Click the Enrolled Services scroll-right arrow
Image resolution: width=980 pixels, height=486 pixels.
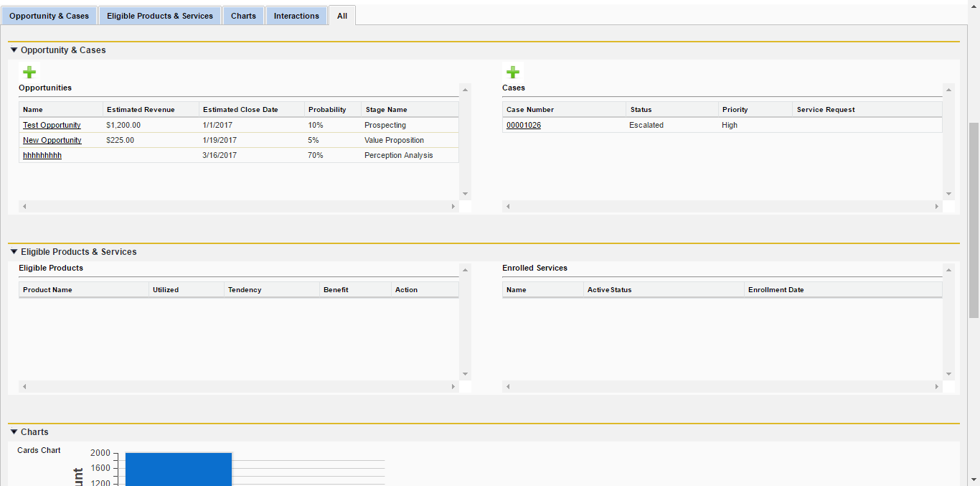point(936,386)
